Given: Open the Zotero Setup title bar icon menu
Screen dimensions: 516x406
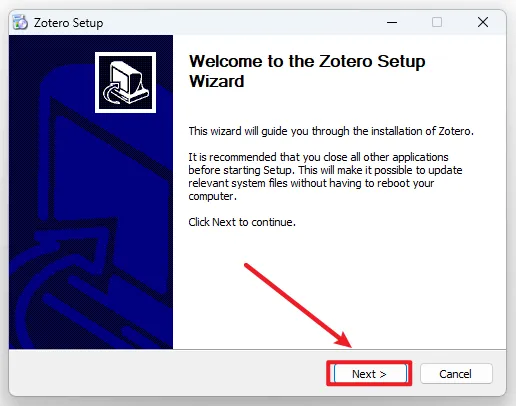Looking at the screenshot, I should point(20,23).
